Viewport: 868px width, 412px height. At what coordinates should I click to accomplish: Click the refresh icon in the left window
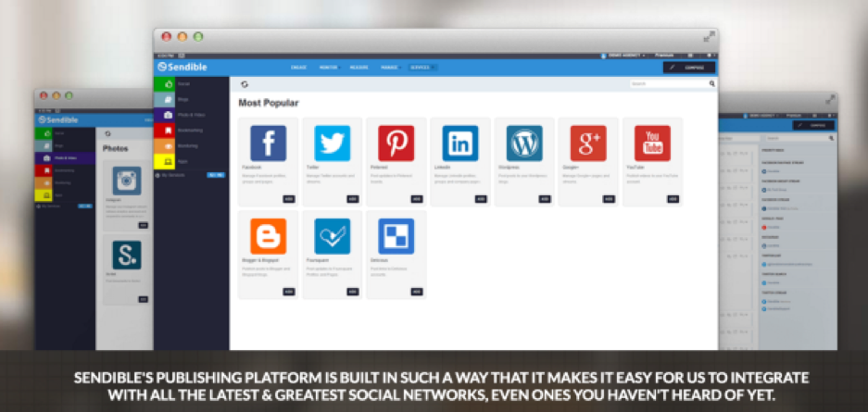click(x=107, y=133)
